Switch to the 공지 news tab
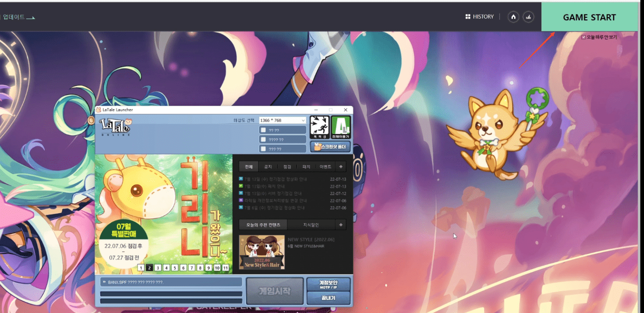 click(268, 166)
